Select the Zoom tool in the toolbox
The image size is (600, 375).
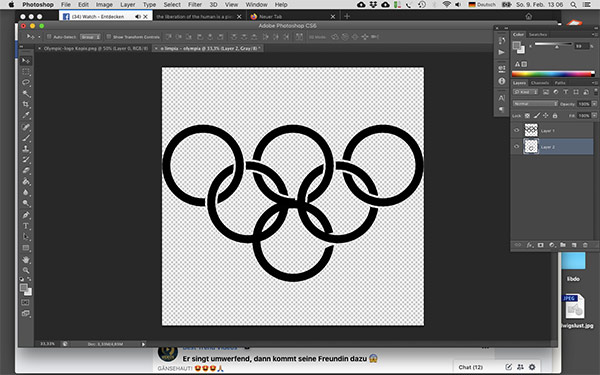(x=26, y=271)
